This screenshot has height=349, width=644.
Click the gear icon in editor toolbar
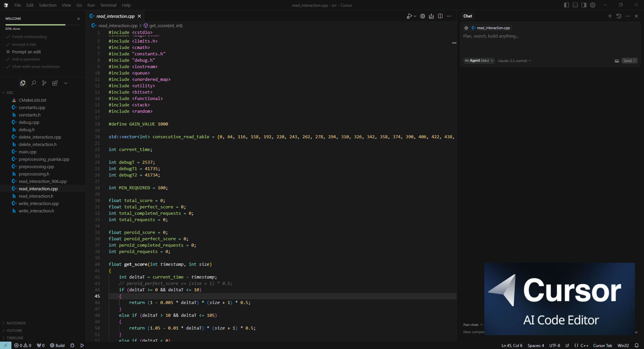(423, 16)
